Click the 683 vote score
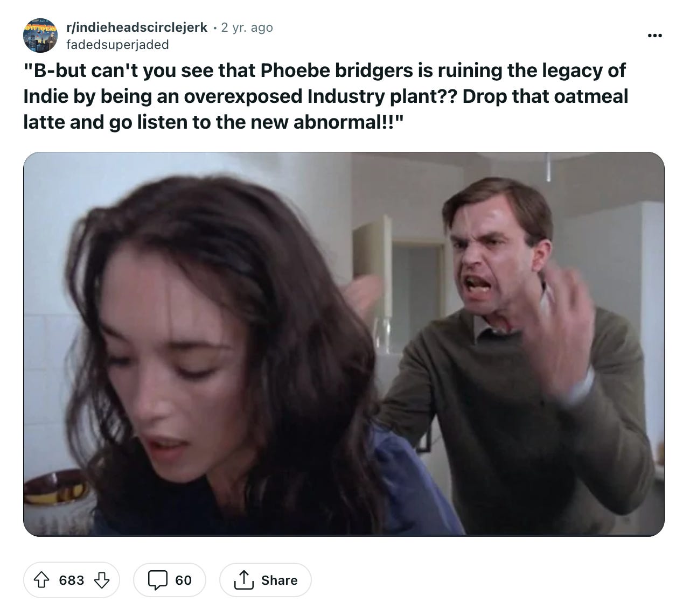 [72, 580]
